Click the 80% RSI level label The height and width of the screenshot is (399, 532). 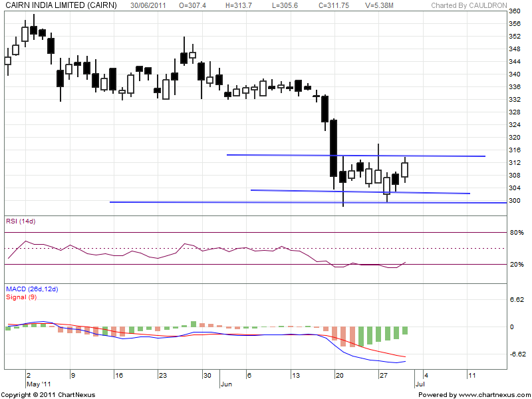(x=516, y=233)
